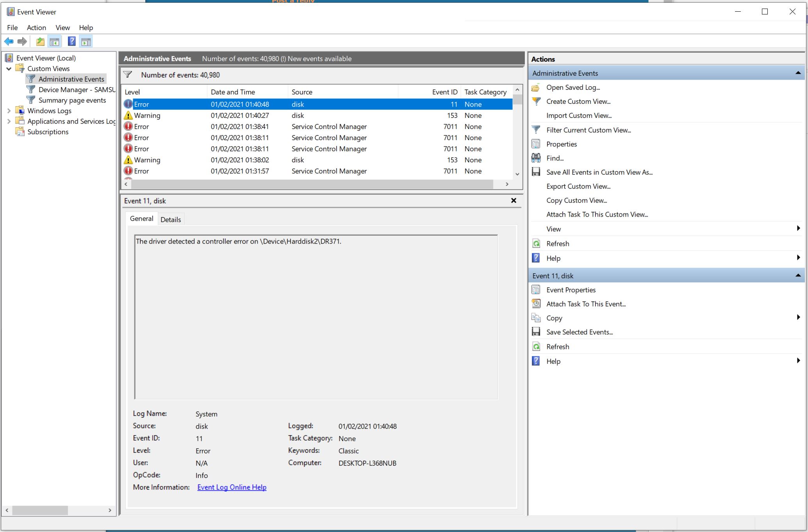This screenshot has height=532, width=808.
Task: Click the Find binoculars icon
Action: click(536, 158)
